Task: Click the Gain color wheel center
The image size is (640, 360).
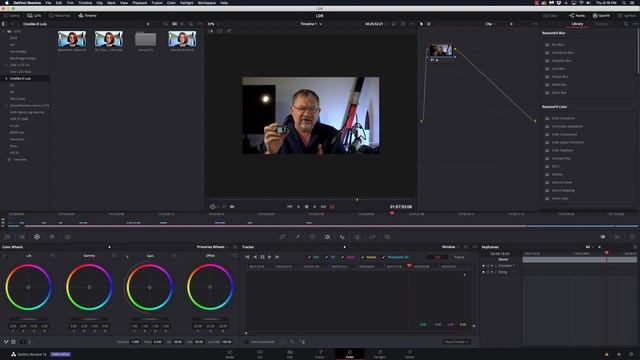Action: pos(149,287)
